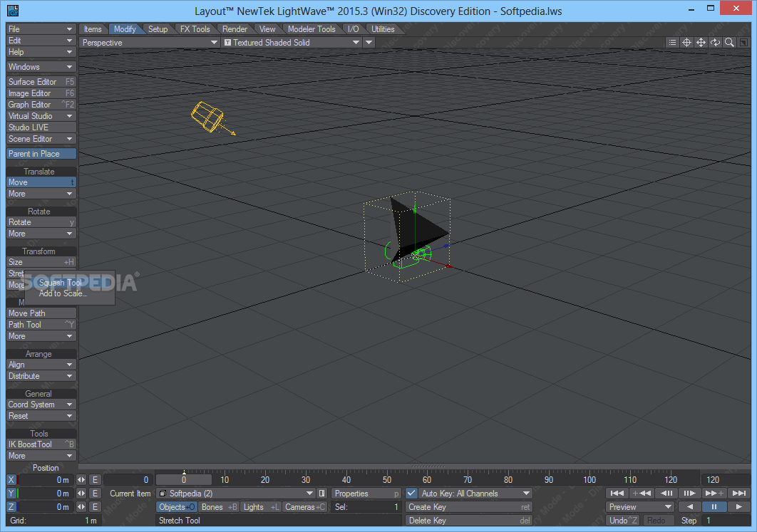
Task: Toggle the Y axis channel button
Action: point(12,494)
